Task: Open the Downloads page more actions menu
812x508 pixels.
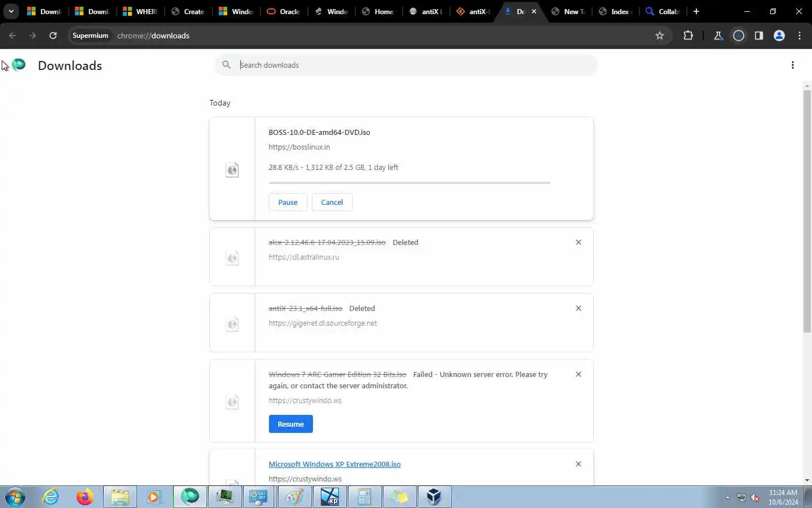Action: pyautogui.click(x=793, y=65)
